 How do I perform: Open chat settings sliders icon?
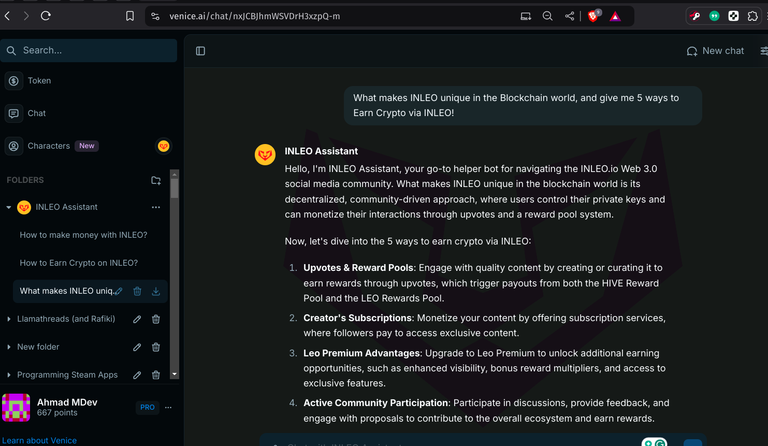tap(764, 51)
